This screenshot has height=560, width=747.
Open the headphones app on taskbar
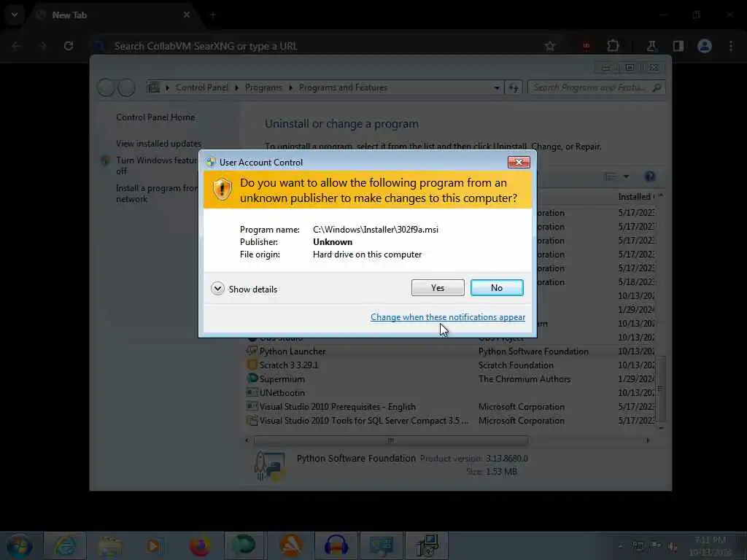point(336,545)
